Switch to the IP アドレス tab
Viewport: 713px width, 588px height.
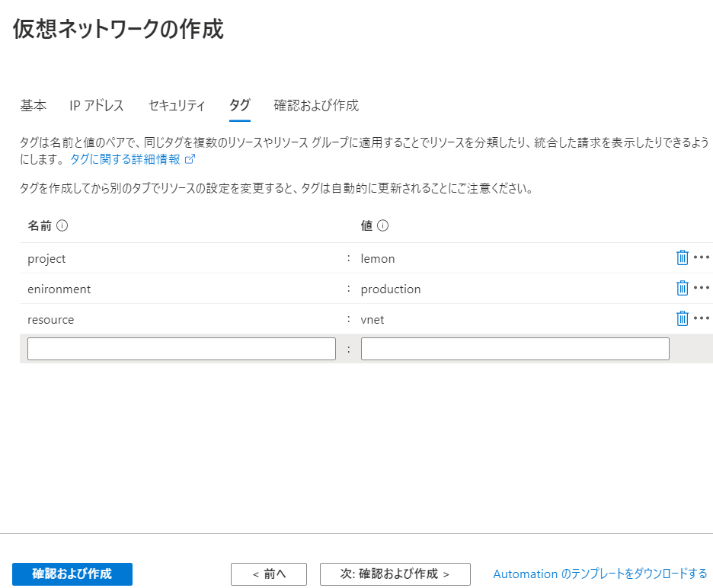tap(97, 106)
